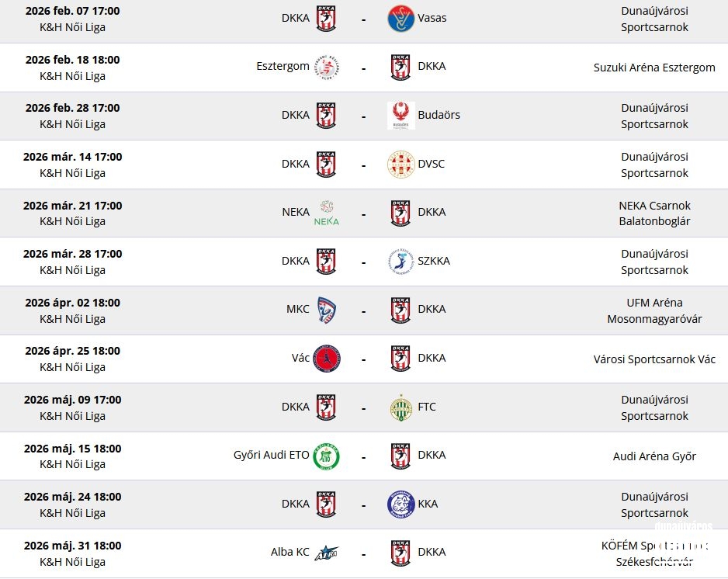Open the Budaörs phoenix logo
The height and width of the screenshot is (579, 728).
[x=400, y=116]
